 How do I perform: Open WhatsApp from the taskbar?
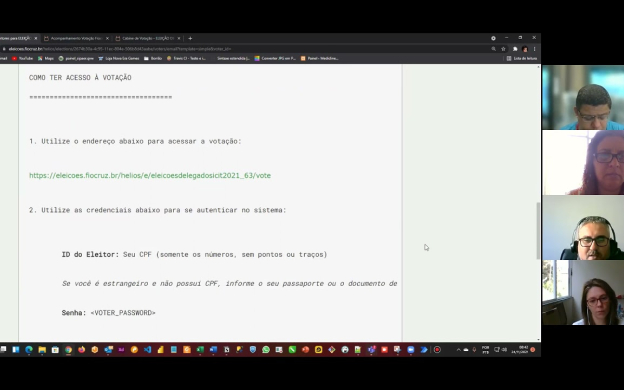(x=266, y=350)
